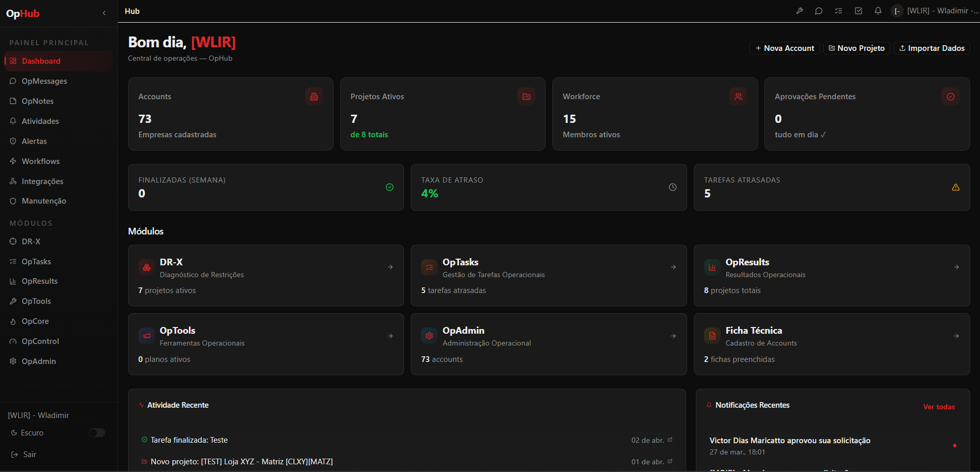Screen dimensions: 980x472
Task: Click the OpResults chart icon in sidebar
Action: tap(12, 281)
